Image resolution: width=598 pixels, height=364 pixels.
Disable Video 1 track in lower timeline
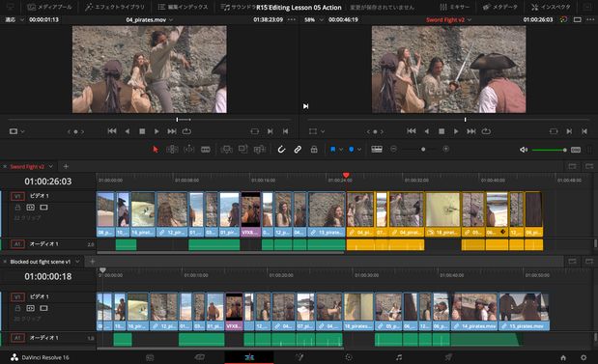[43, 308]
